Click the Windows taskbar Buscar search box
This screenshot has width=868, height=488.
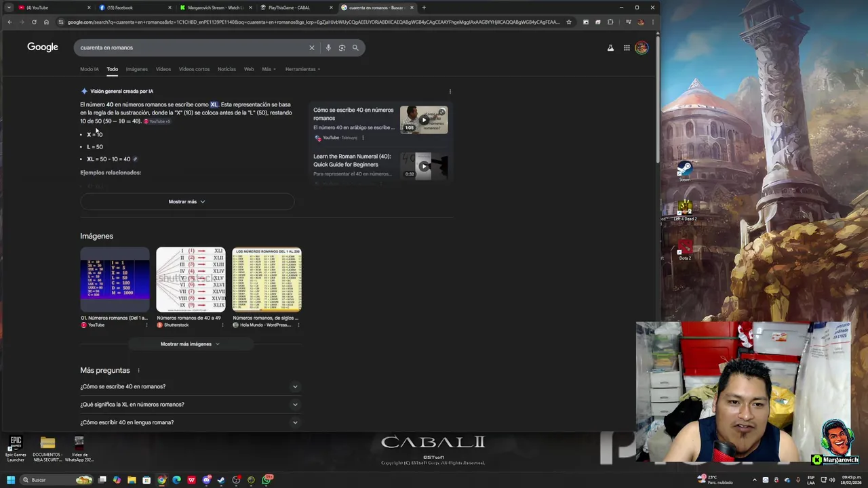pos(58,480)
